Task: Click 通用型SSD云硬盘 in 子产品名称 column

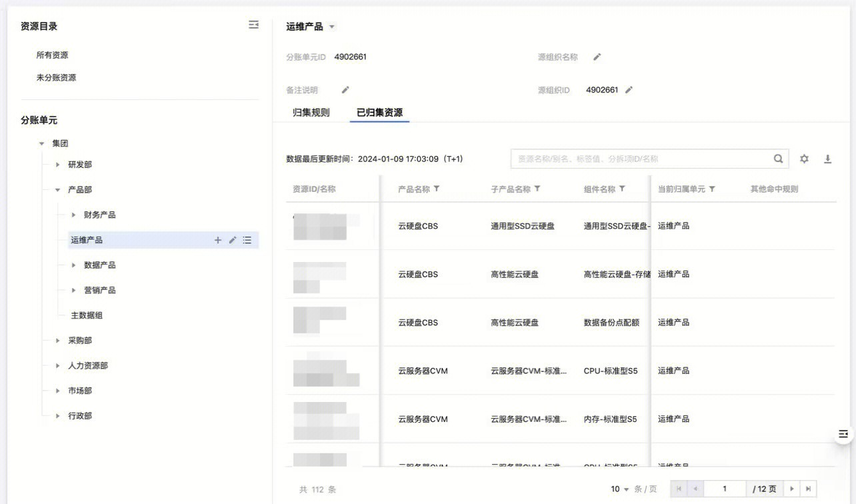Action: coord(523,226)
